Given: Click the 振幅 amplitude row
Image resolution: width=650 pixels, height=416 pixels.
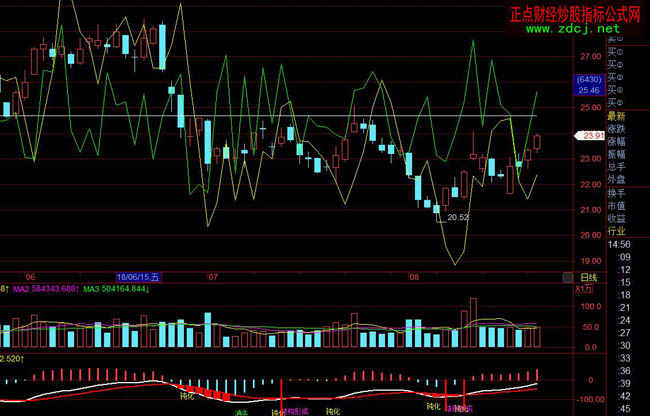Looking at the screenshot, I should tap(615, 154).
